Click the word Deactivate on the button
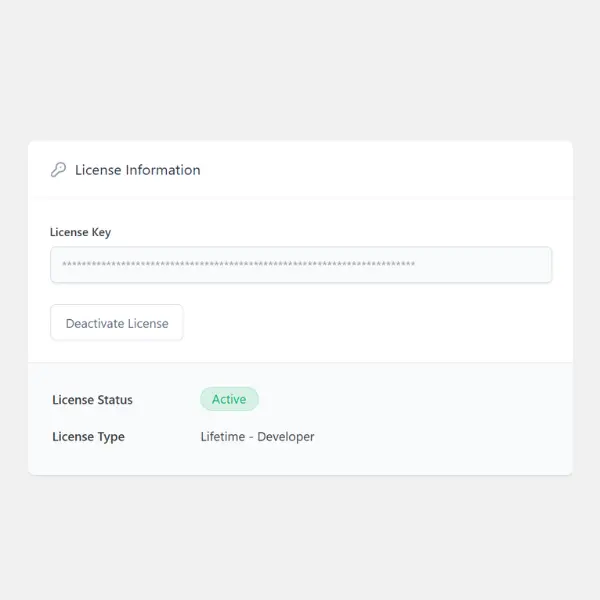600x600 pixels. 95,323
